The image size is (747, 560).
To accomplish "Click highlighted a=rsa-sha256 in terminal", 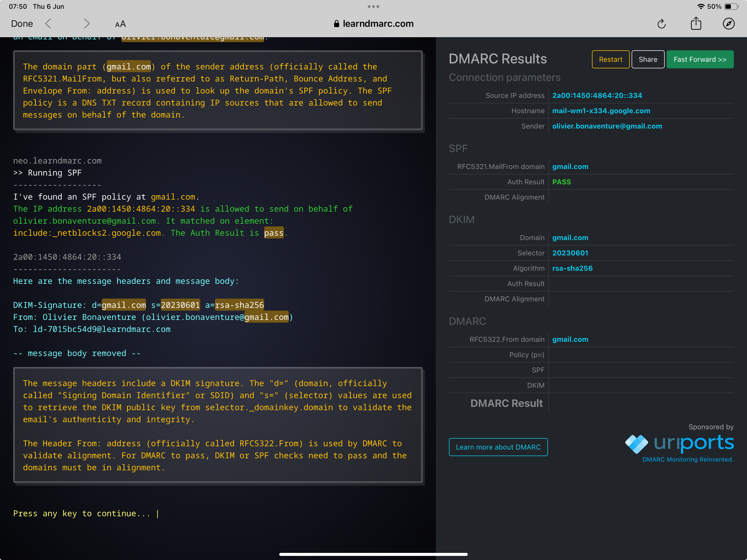I will click(x=240, y=305).
